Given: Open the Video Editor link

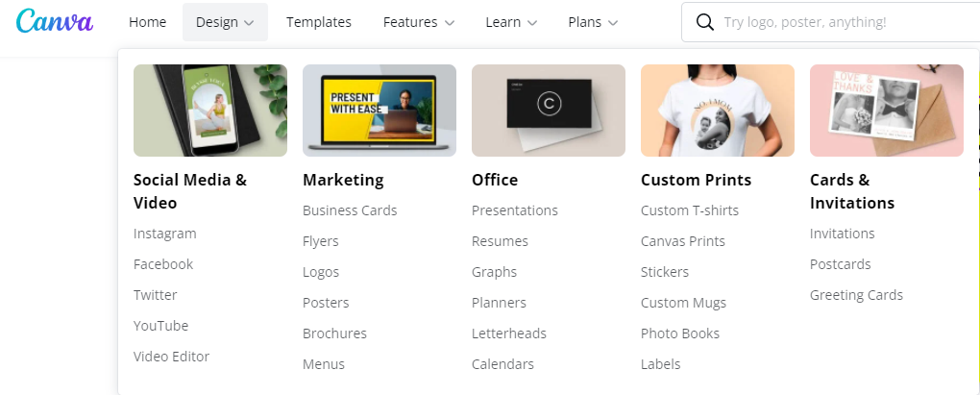Looking at the screenshot, I should point(171,357).
